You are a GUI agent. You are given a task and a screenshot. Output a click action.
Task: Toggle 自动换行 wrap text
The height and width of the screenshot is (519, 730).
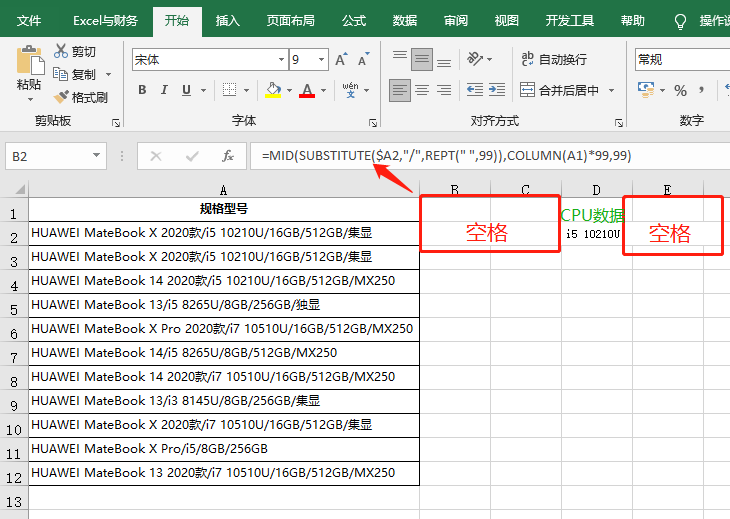554,59
